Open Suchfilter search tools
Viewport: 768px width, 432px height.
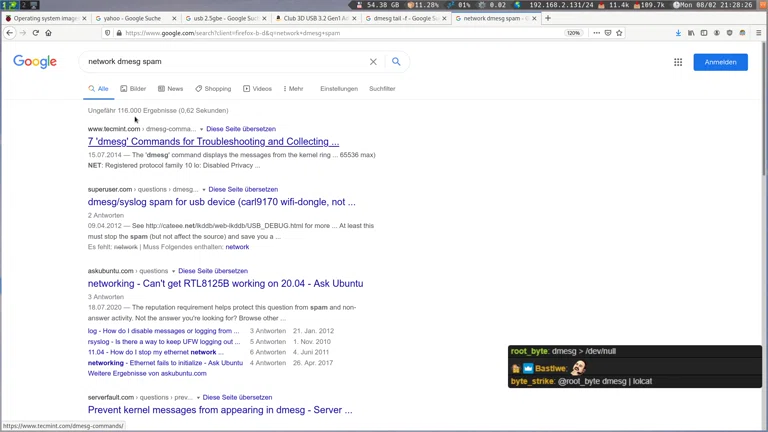382,89
